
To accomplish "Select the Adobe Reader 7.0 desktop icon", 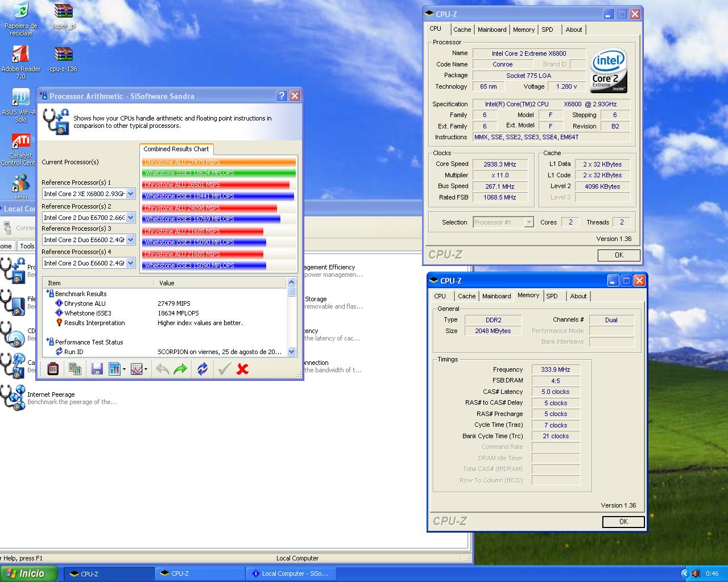I will 21,59.
